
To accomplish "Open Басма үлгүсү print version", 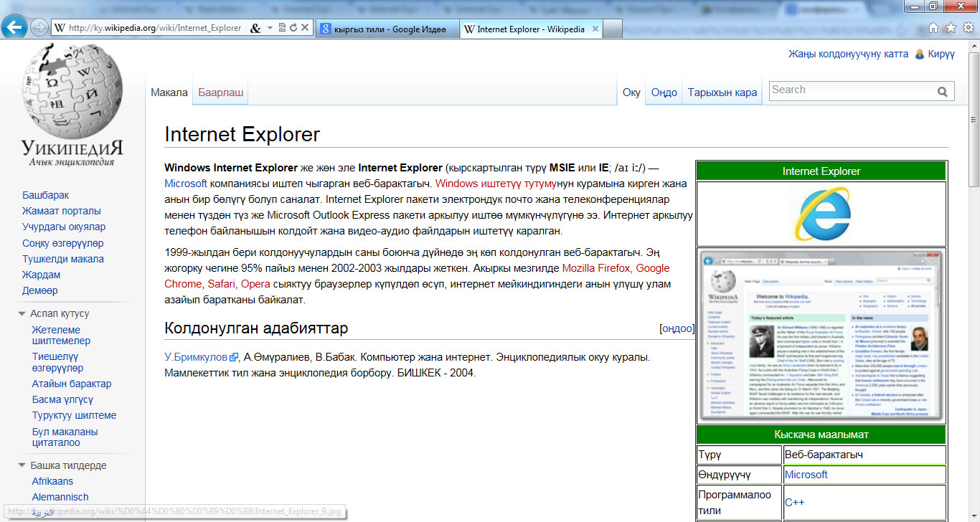I will [x=62, y=399].
